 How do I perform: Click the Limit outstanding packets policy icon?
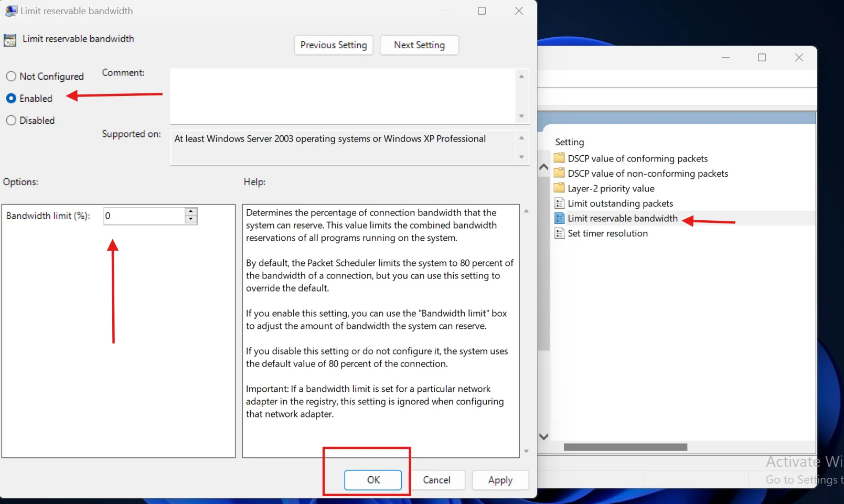[x=559, y=203]
